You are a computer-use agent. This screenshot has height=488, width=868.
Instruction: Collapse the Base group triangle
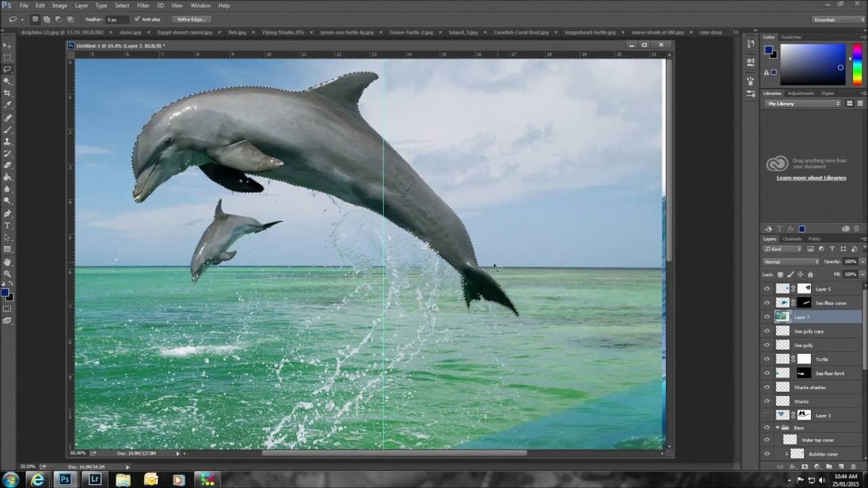(x=778, y=428)
